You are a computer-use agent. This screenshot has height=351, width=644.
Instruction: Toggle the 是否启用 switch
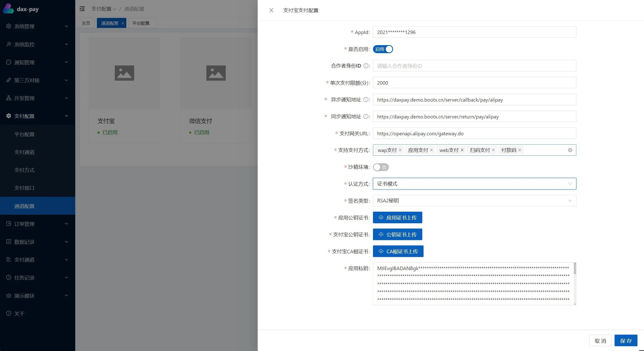coord(383,49)
